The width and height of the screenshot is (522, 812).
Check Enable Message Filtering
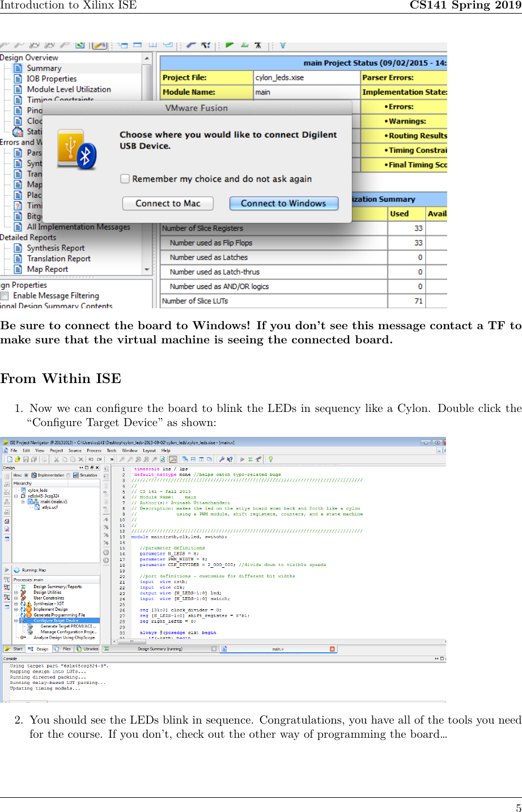(x=4, y=295)
